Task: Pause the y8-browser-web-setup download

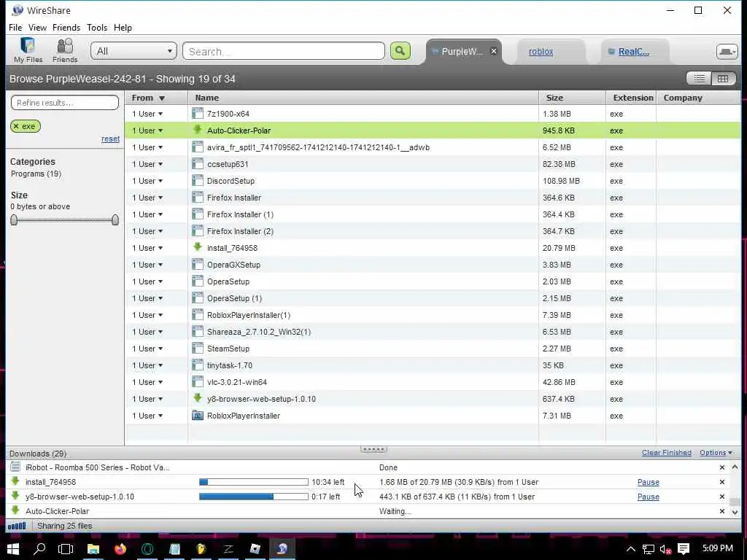Action: click(x=648, y=497)
